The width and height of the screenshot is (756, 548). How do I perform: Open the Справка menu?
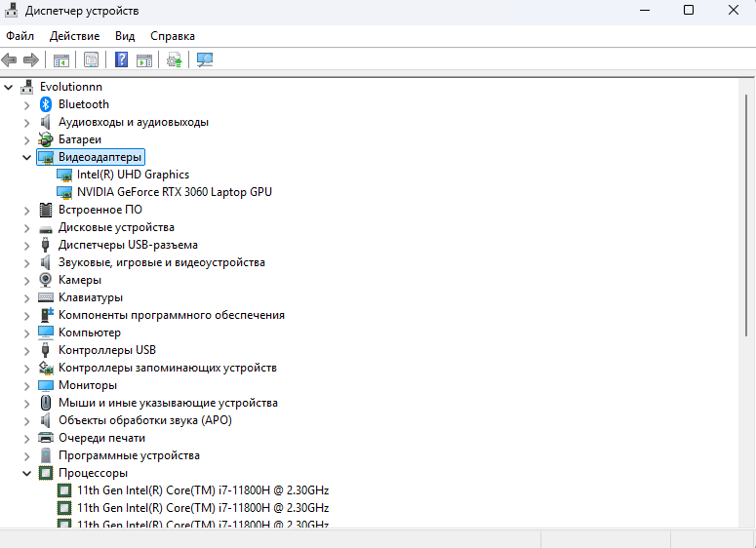[x=173, y=36]
